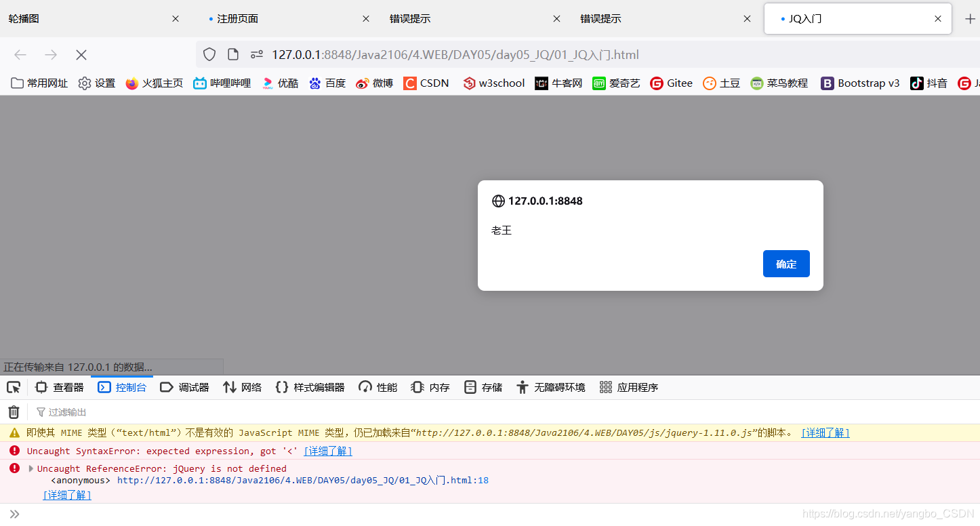Screen dimensions: 980x526
Task: Stop loading the page with X button
Action: point(81,55)
